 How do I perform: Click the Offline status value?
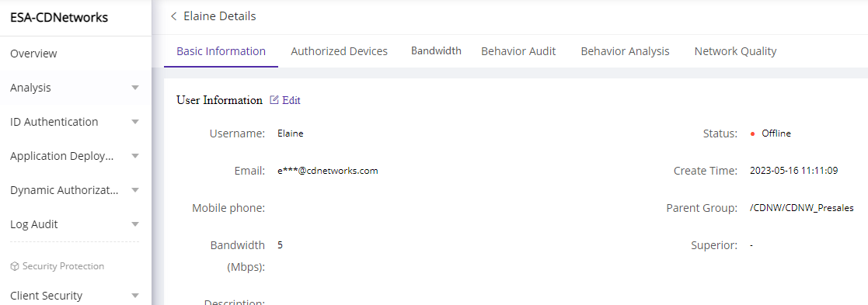pyautogui.click(x=776, y=133)
